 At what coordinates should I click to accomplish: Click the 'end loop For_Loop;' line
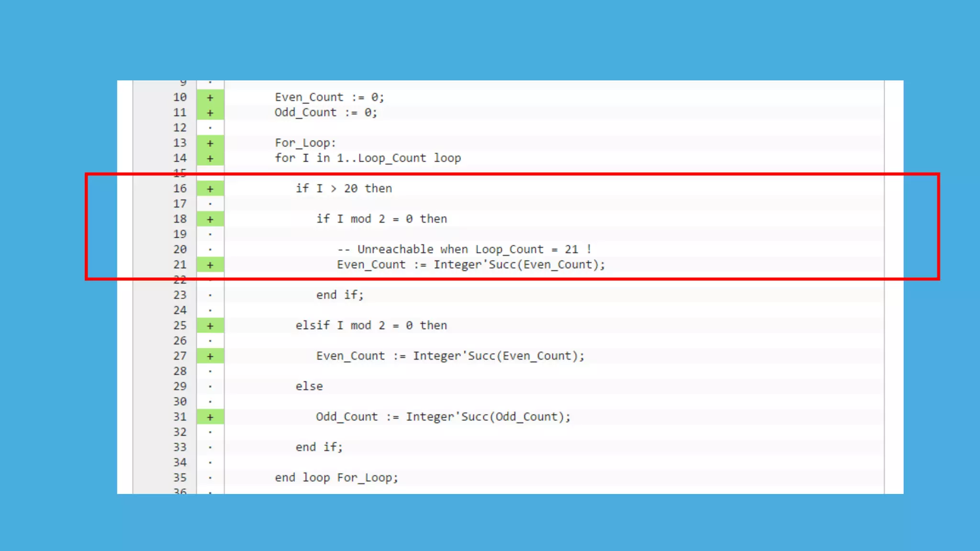336,477
